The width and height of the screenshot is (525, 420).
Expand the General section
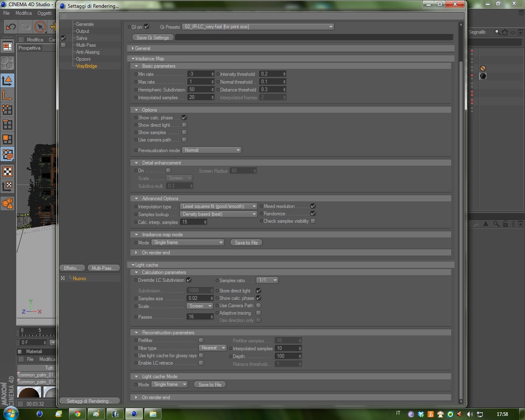[x=143, y=48]
